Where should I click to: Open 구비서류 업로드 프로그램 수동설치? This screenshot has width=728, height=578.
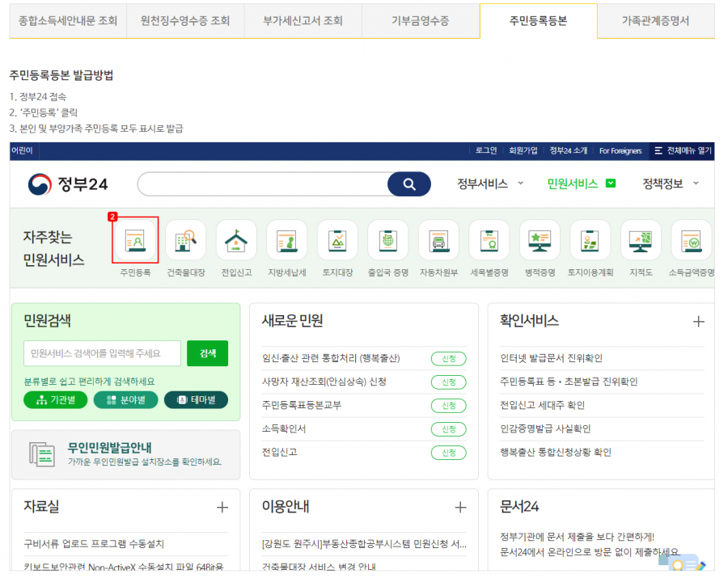coord(94,544)
